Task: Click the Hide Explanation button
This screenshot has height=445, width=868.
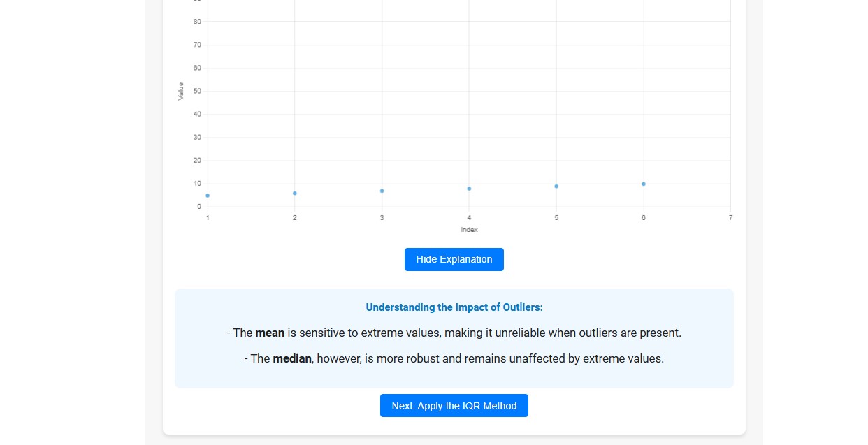Action: point(454,259)
